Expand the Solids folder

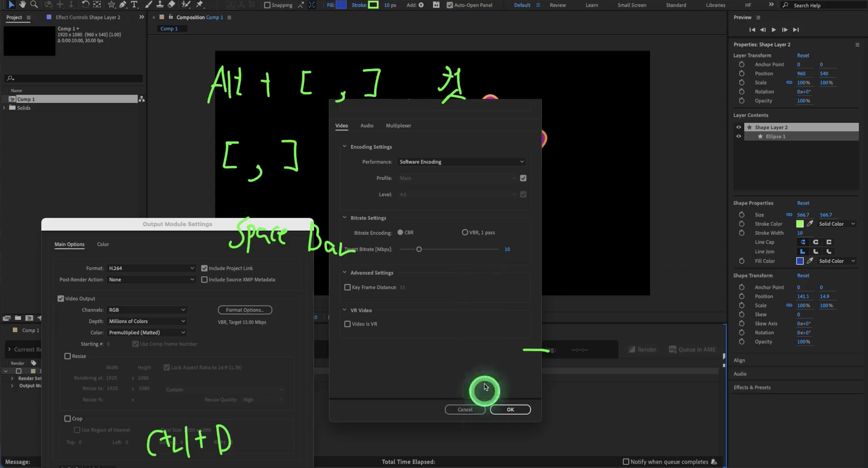4,108
